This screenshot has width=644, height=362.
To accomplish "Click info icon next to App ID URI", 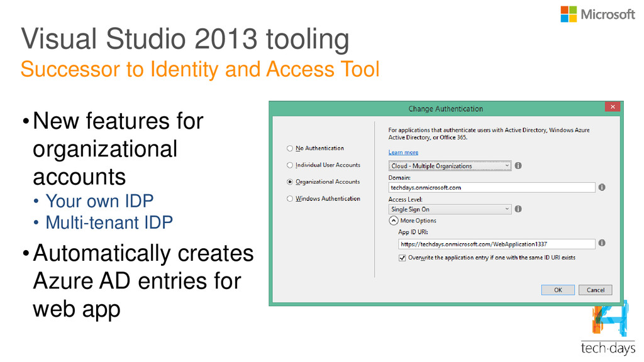I will click(x=602, y=243).
